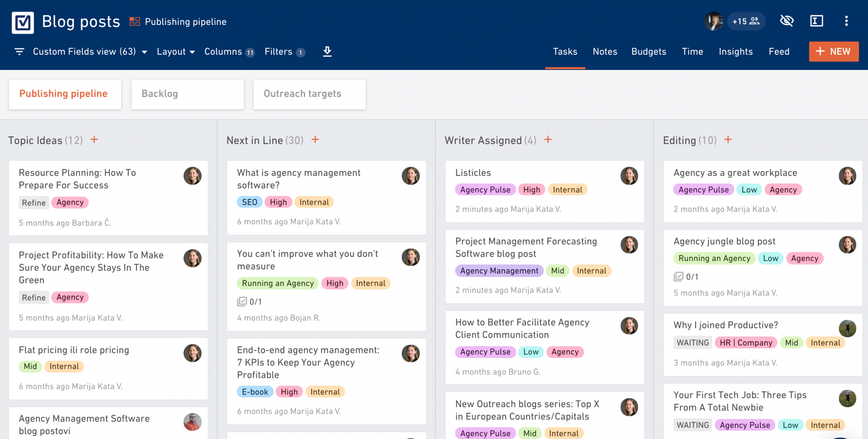Click the NEW button
Viewport: 868px width, 439px height.
pyautogui.click(x=834, y=51)
